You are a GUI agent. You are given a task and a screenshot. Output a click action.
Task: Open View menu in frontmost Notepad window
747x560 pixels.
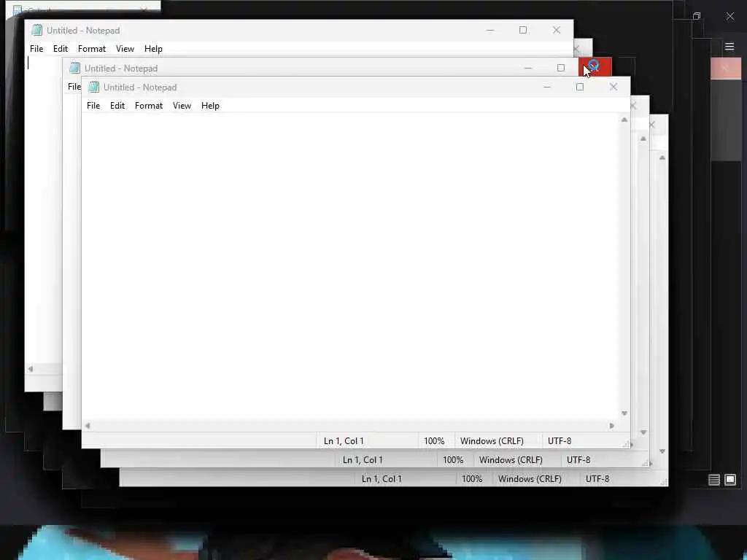[x=182, y=106]
